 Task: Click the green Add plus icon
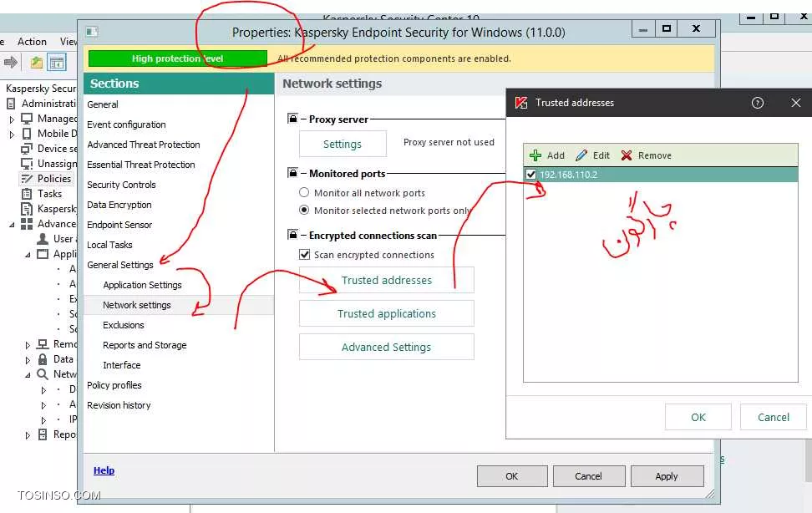tap(535, 155)
